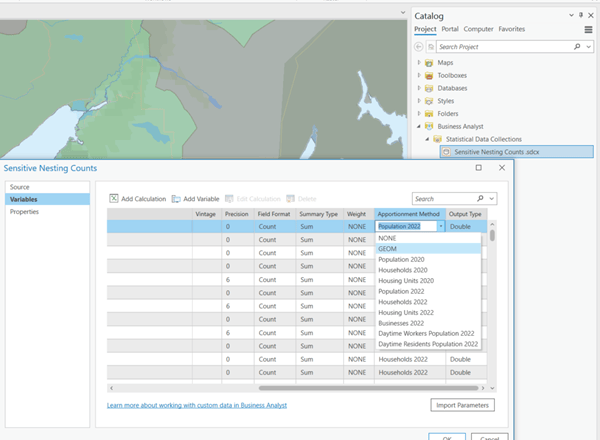Screen dimensions: 600x440
Task: Open the Catalog hamburger menu
Action: (x=589, y=29)
